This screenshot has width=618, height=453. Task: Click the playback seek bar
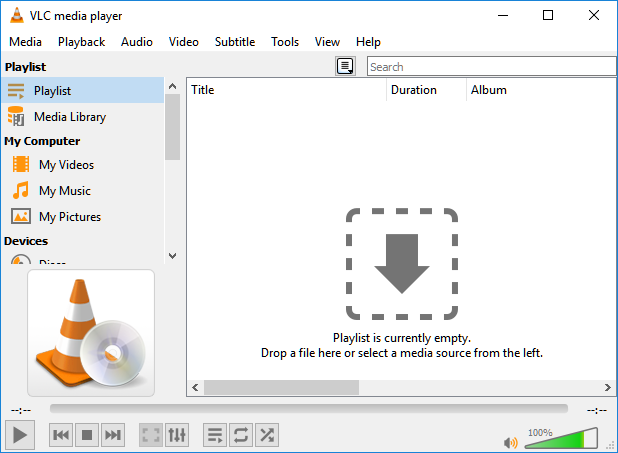309,409
